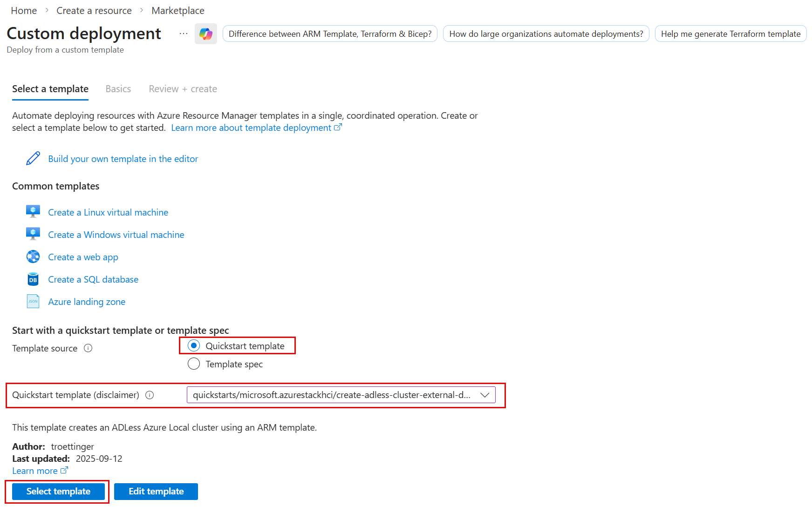Select the Template spec radio button
Viewport: 812px width, 520px height.
point(194,364)
